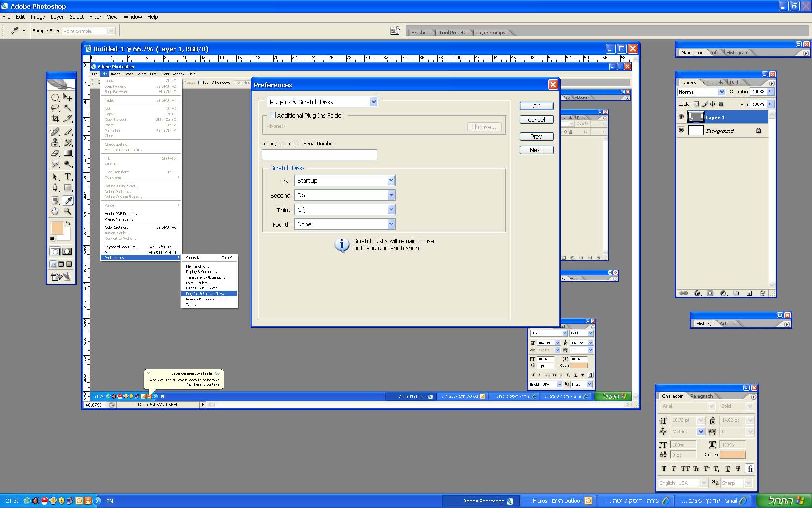This screenshot has width=812, height=508.
Task: Open Plug-Ins & Scratch Disks category dropdown
Action: [x=322, y=102]
